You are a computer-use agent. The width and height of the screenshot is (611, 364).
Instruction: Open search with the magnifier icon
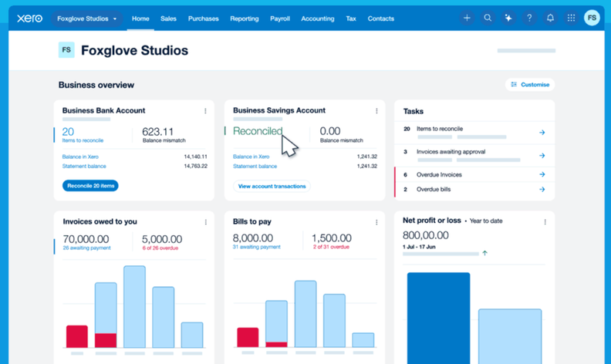tap(488, 18)
